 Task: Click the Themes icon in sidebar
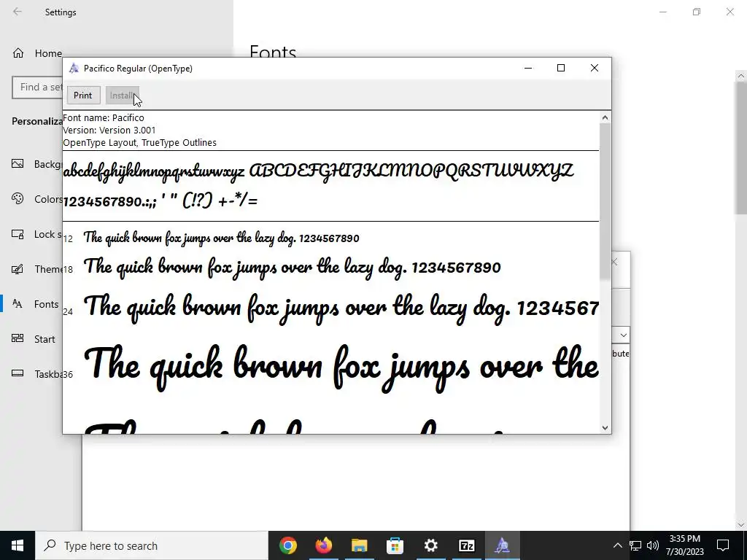pos(18,270)
